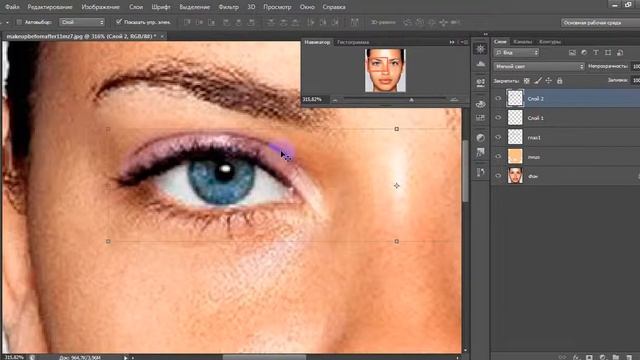This screenshot has height=360, width=640.
Task: Click the navigator zoom slider handle
Action: click(411, 100)
